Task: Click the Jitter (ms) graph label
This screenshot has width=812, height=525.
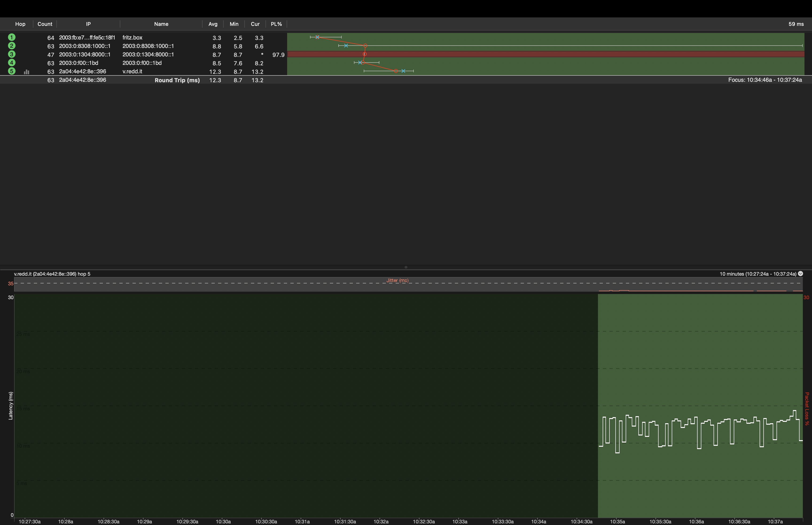Action: click(397, 280)
